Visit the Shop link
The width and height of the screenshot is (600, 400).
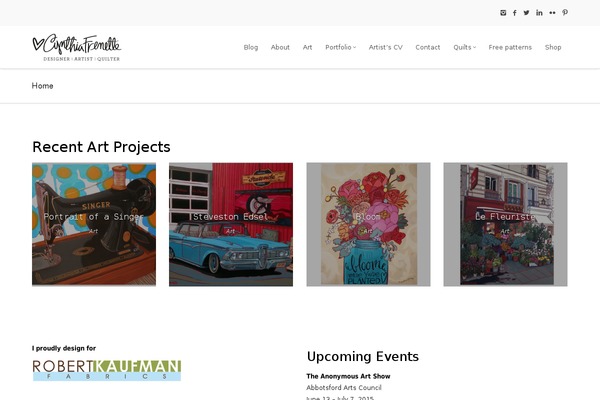click(553, 47)
